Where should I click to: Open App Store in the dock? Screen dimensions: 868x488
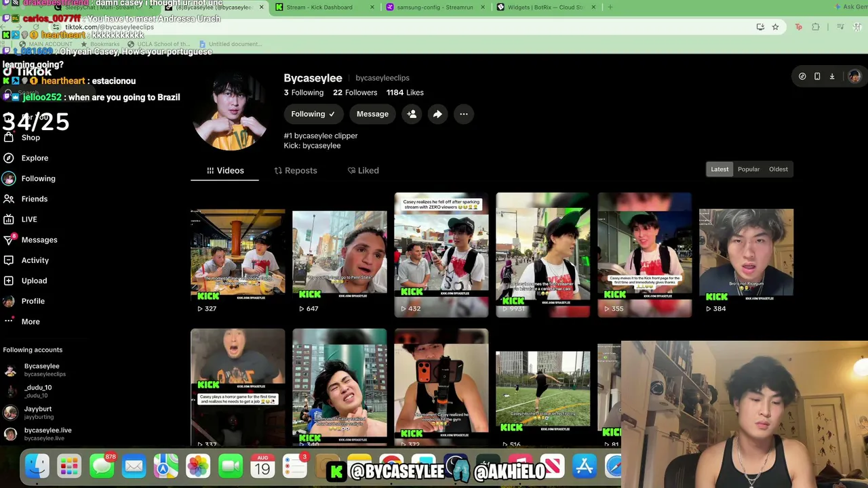[x=584, y=466]
